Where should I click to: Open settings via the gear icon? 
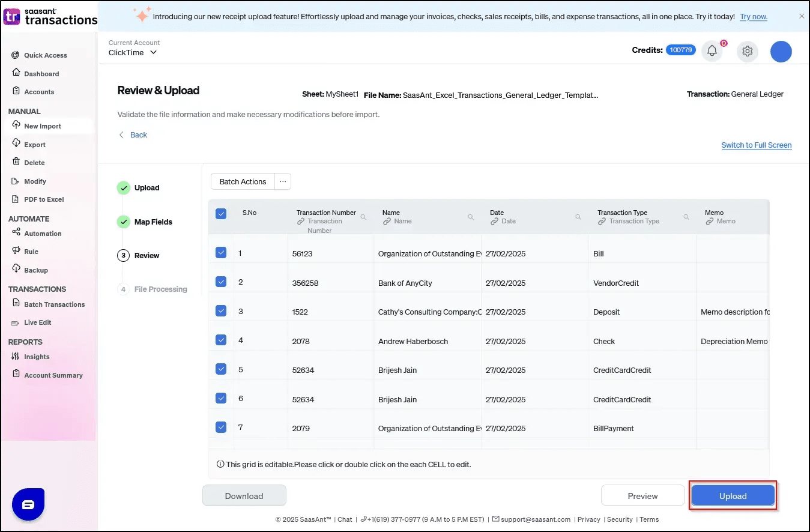pyautogui.click(x=747, y=51)
